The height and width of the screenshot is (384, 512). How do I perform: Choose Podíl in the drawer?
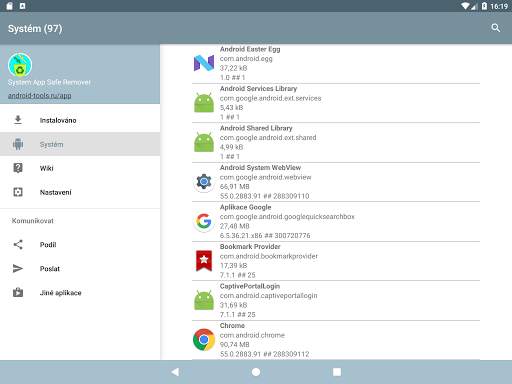80,245
